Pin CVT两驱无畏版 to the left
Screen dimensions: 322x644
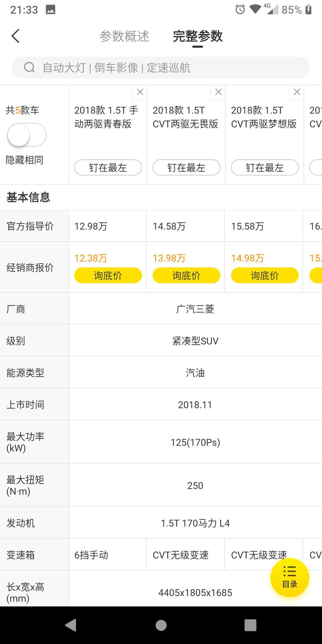[186, 167]
